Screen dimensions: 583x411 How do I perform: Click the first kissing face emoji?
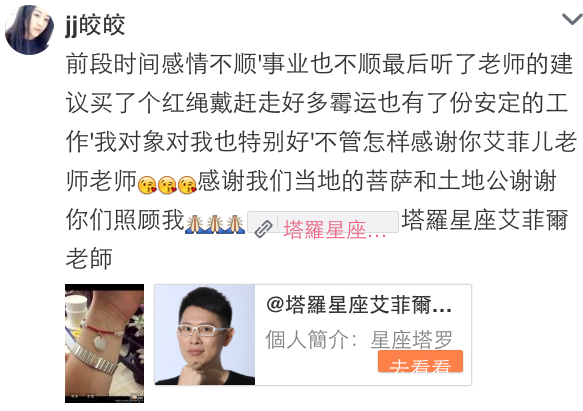[x=147, y=185]
